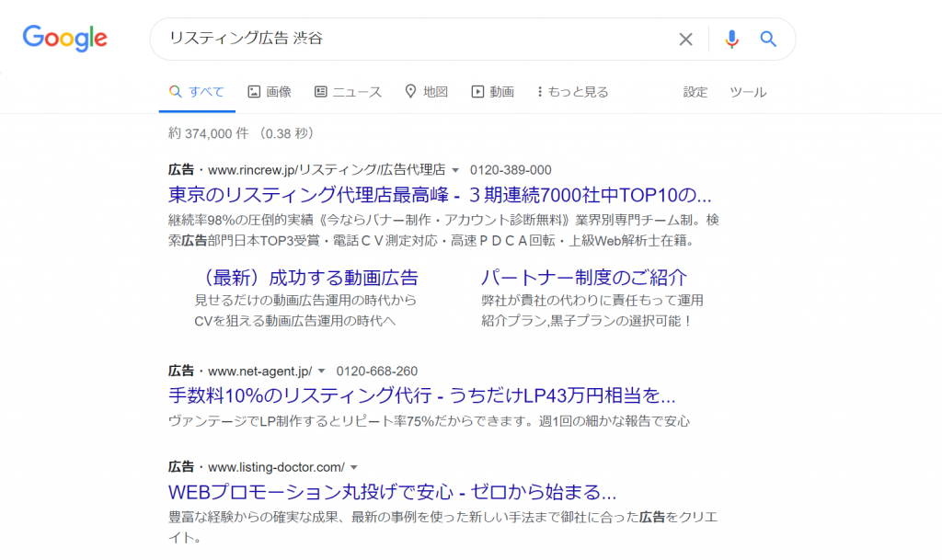Screen dimensions: 942x560
Task: Click the www.net-agent.jp/ URL text
Action: click(x=259, y=371)
